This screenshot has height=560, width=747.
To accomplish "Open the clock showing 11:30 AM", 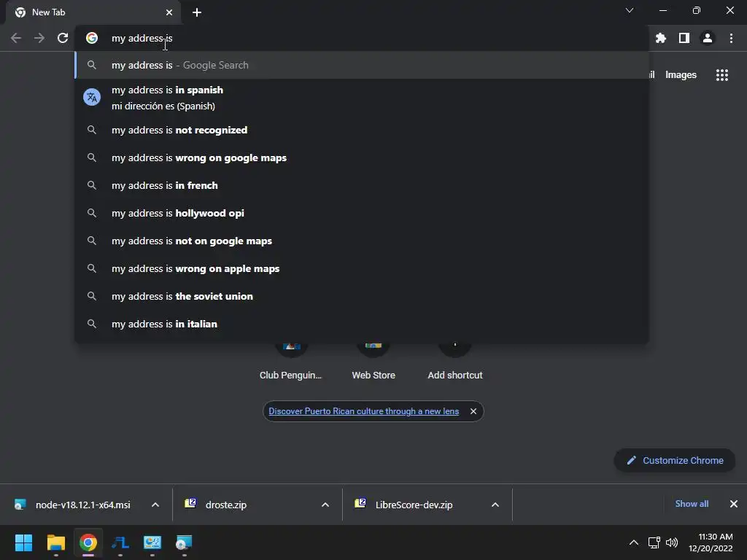I will click(x=711, y=542).
